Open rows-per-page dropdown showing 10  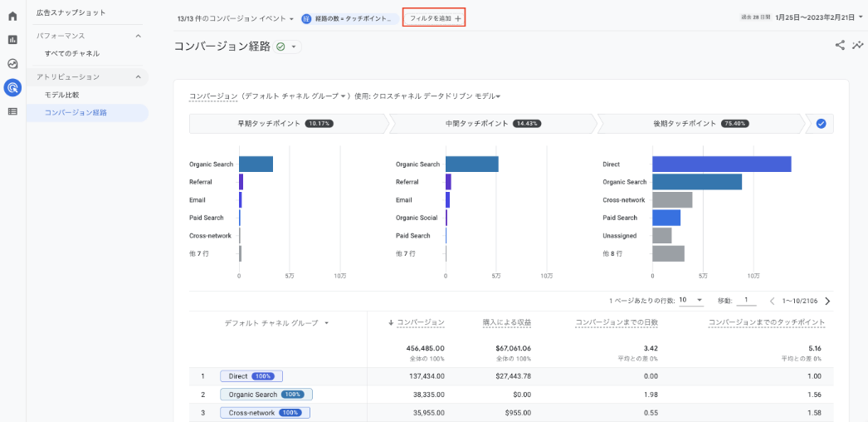click(x=691, y=300)
